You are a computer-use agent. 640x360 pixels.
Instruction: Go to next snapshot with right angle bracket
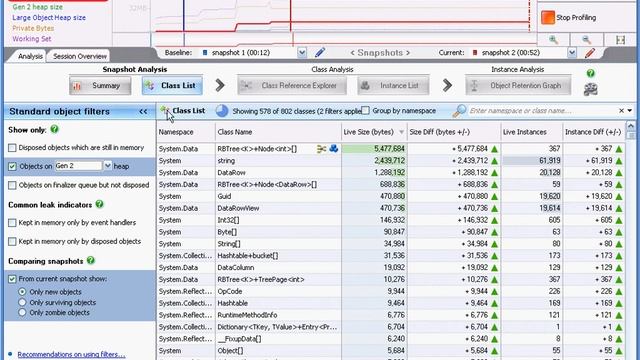click(408, 53)
